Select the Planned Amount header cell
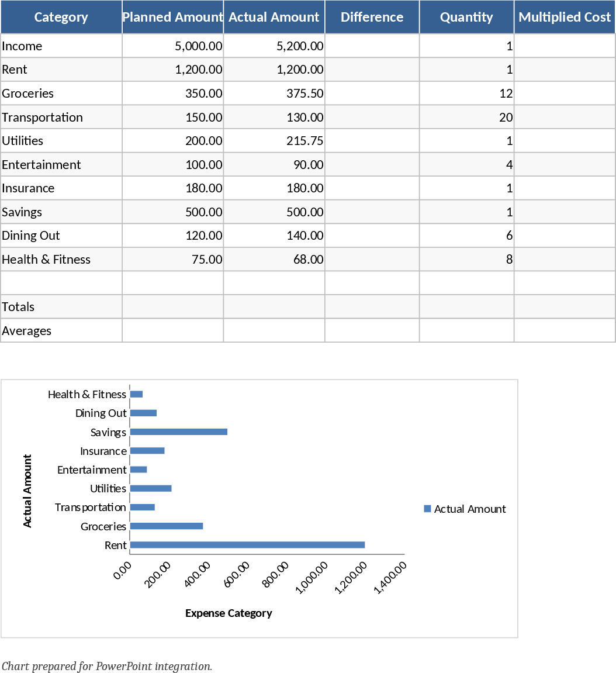Viewport: 616px width, 673px height. [x=172, y=17]
